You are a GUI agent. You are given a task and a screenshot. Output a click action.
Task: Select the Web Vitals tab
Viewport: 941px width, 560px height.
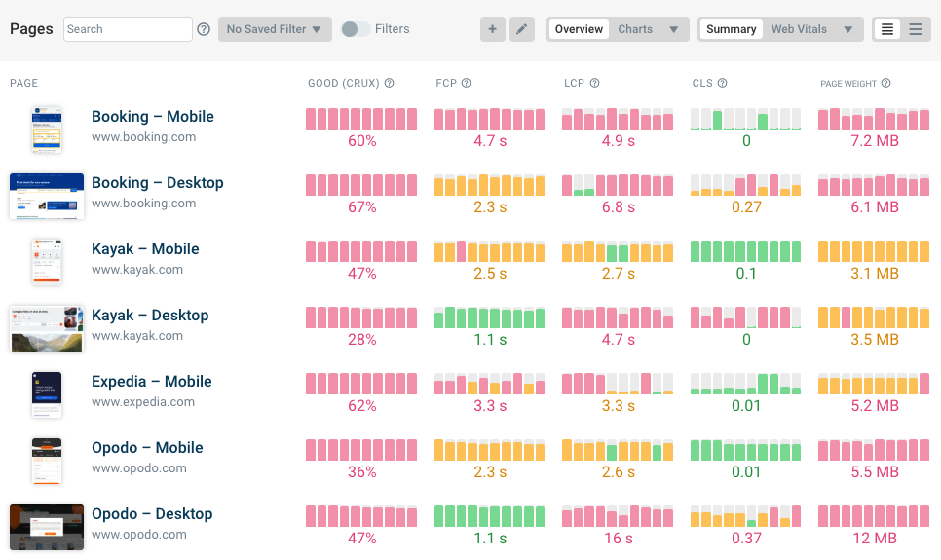[799, 29]
